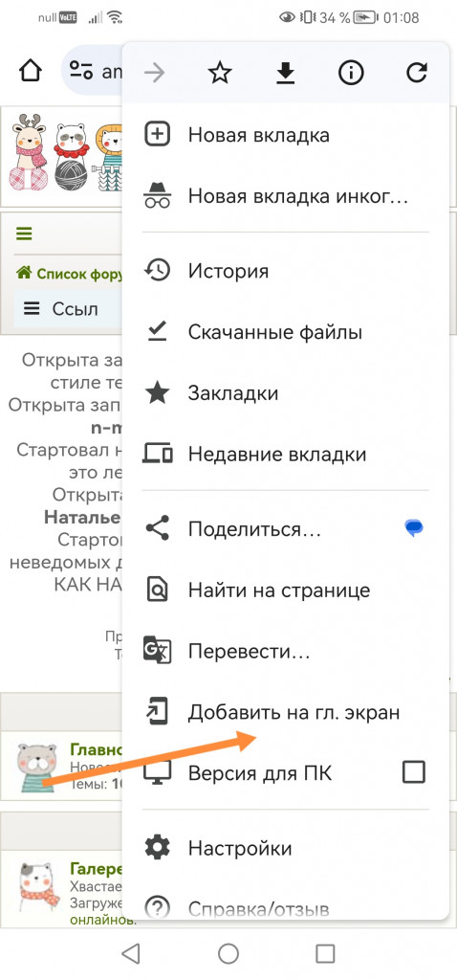The height and width of the screenshot is (980, 457).
Task: Open the Галерея forum link
Action: point(96,869)
